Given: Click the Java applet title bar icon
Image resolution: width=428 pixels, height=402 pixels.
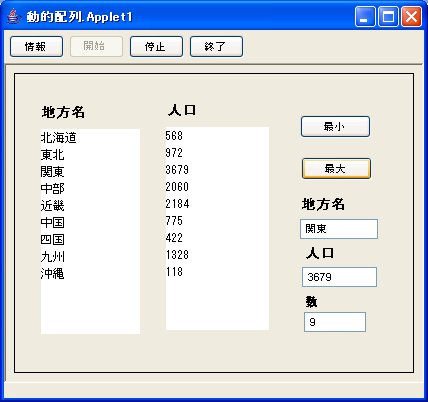Looking at the screenshot, I should point(13,16).
